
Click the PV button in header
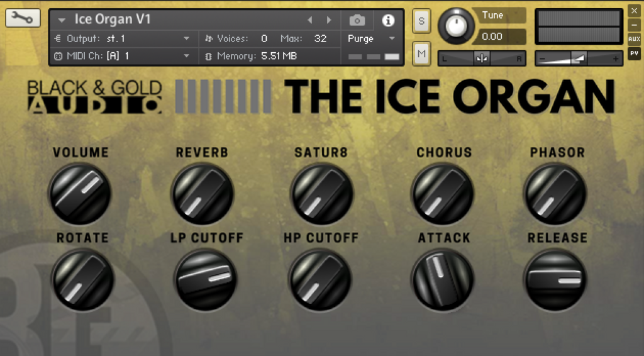point(634,53)
